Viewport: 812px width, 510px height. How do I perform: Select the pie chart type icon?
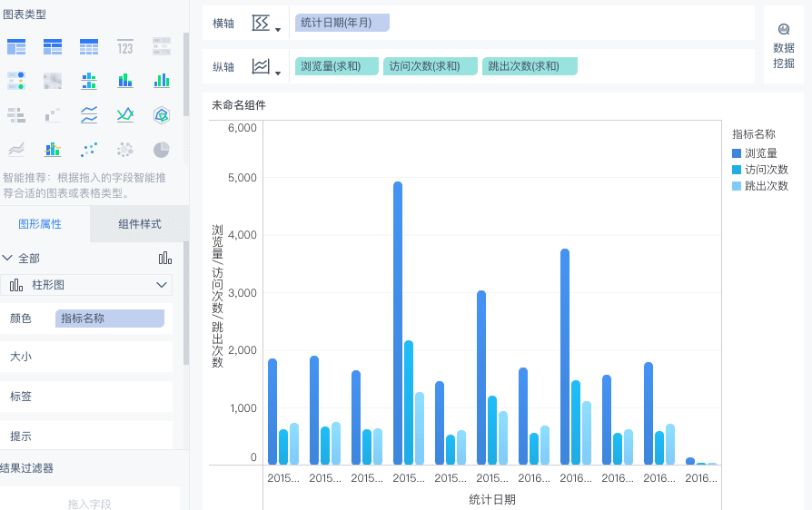tap(162, 150)
